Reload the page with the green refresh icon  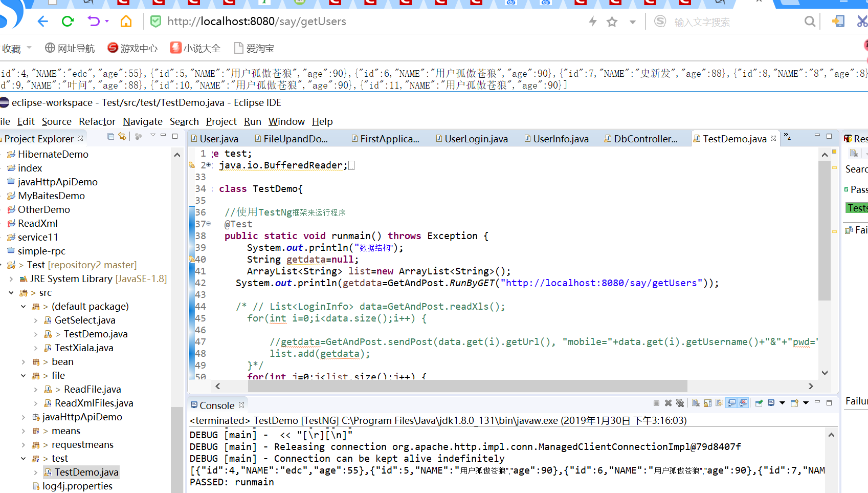point(68,22)
